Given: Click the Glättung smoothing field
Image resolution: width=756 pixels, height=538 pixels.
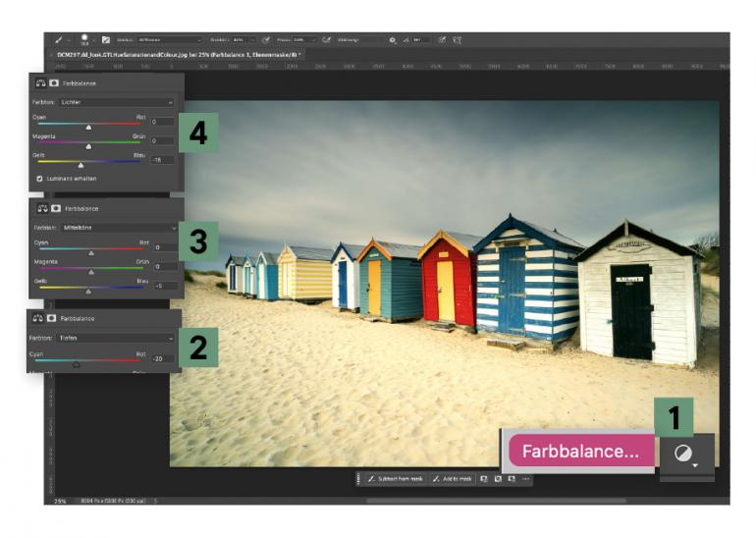Looking at the screenshot, I should pyautogui.click(x=372, y=40).
